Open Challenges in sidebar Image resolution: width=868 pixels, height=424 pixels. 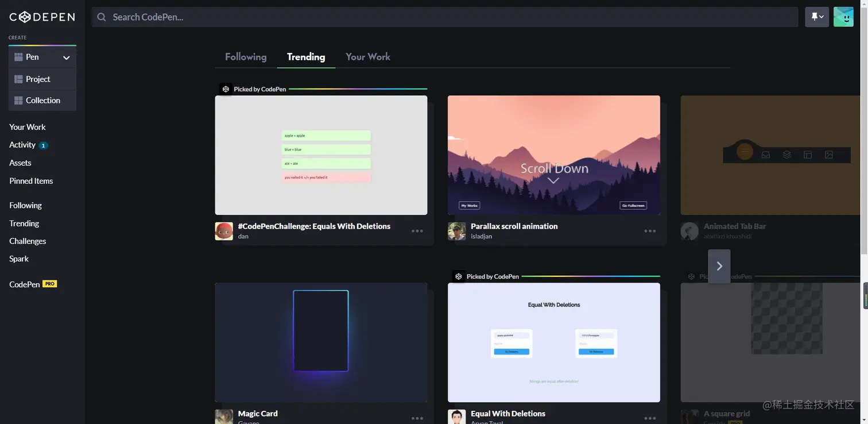pyautogui.click(x=28, y=241)
